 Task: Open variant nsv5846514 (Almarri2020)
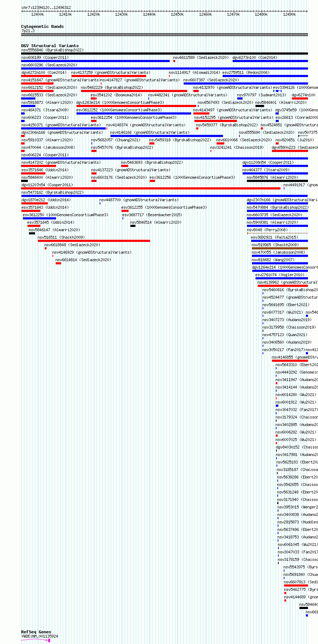tap(156, 222)
